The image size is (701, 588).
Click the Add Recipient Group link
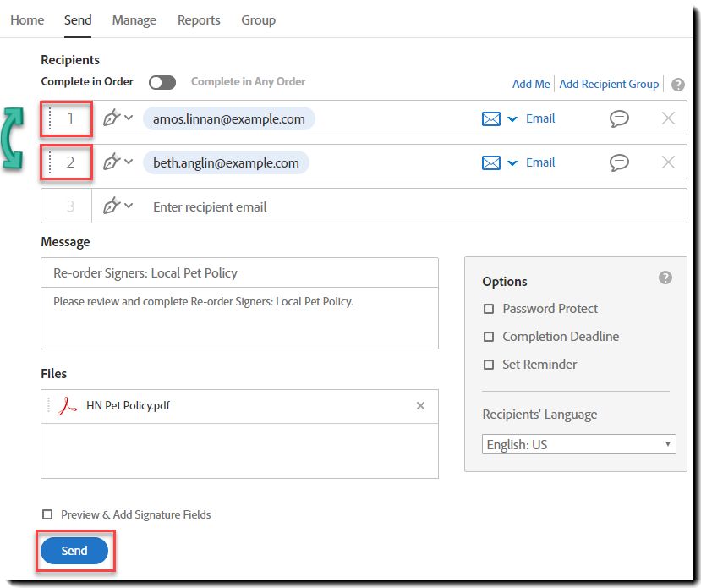pyautogui.click(x=609, y=84)
